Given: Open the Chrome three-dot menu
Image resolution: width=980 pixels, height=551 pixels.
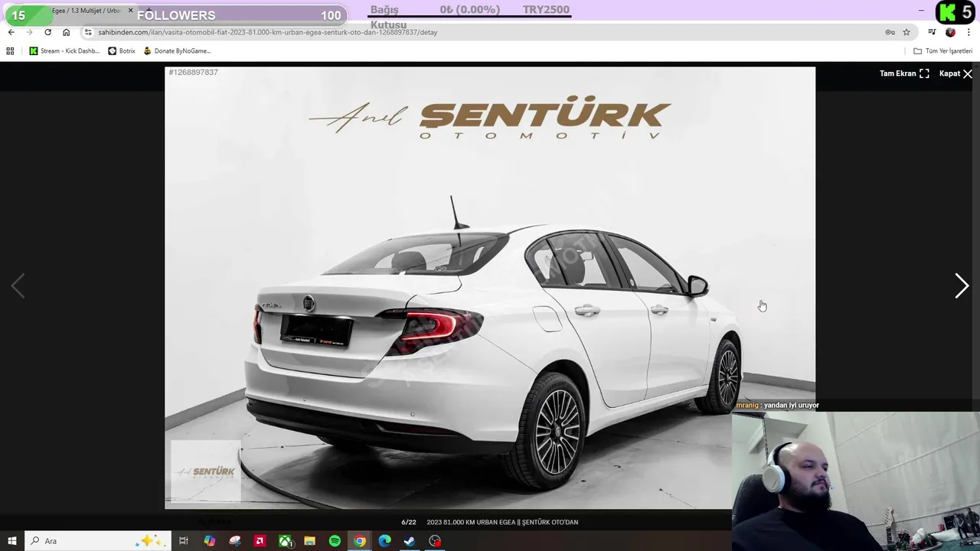Looking at the screenshot, I should [x=969, y=32].
